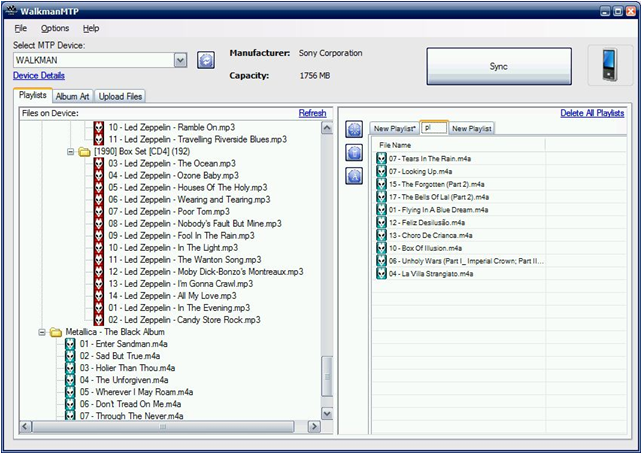
Task: Click the red icon for Houses Of The Holy.mp3
Action: tap(99, 188)
